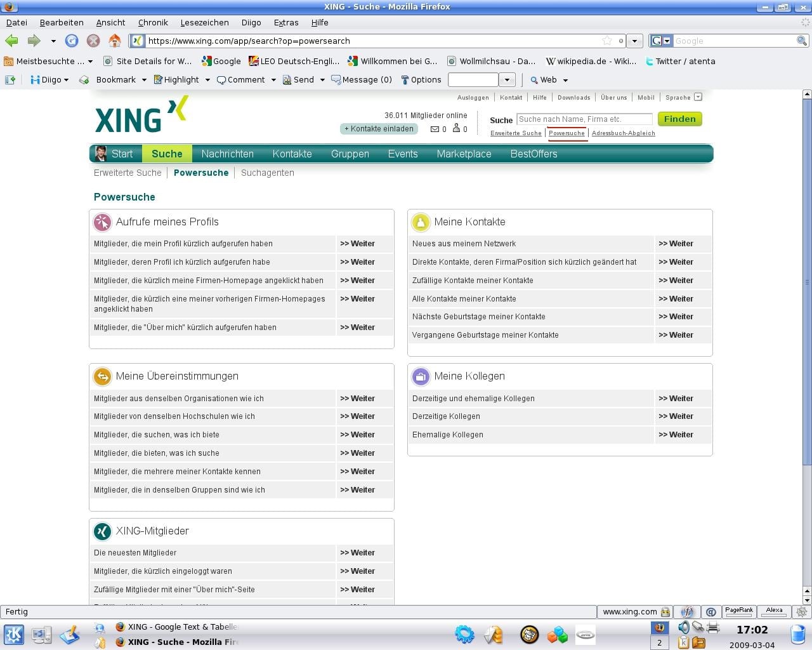This screenshot has height=650, width=812.
Task: Click the Finden search button
Action: [x=679, y=119]
